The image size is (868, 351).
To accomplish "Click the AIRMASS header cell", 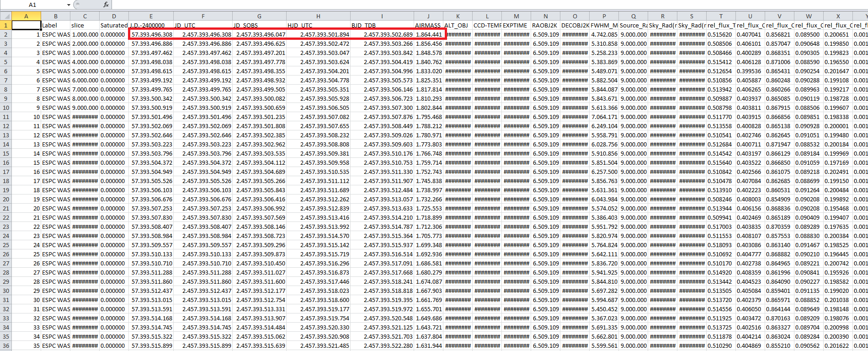I will [x=428, y=25].
